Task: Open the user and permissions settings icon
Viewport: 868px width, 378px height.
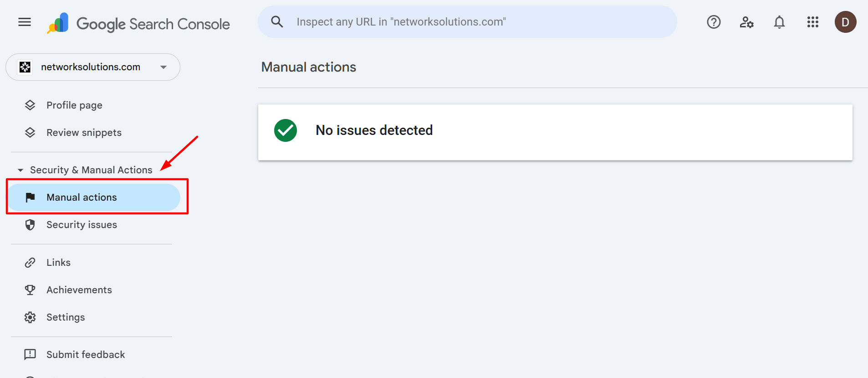Action: point(746,21)
